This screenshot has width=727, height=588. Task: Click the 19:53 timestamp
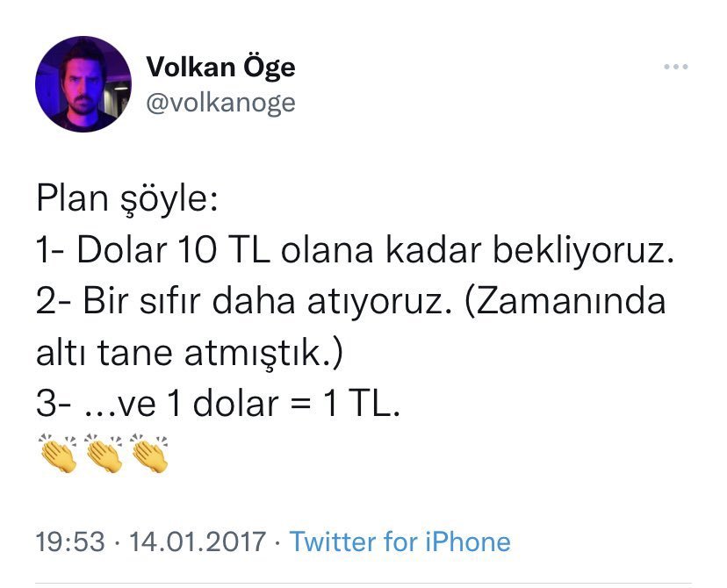pos(70,541)
